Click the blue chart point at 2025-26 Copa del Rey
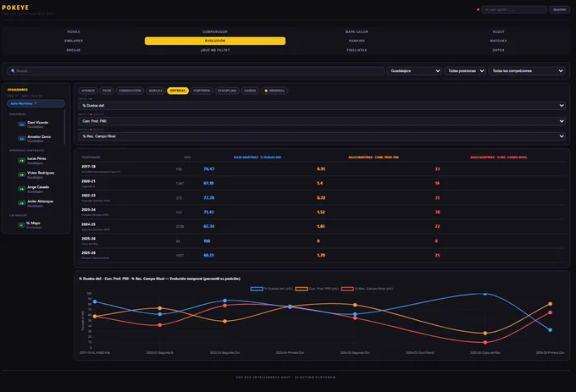The image size is (576, 392). 485,294
